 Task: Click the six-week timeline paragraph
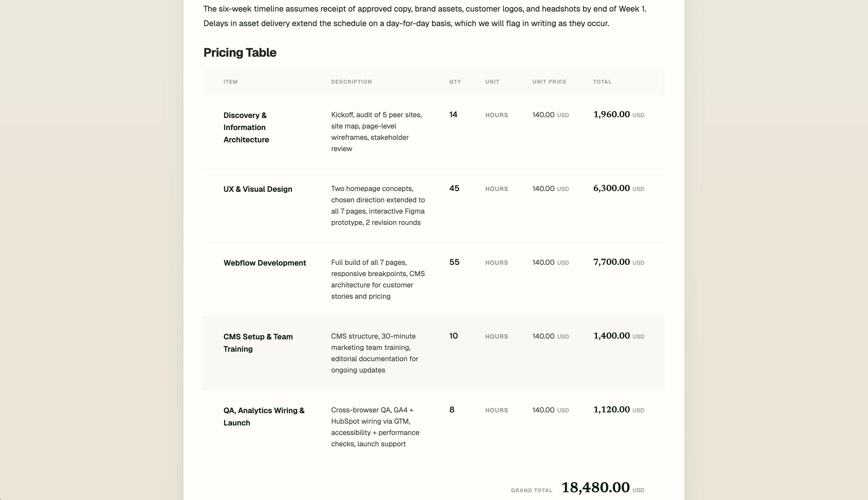(424, 16)
